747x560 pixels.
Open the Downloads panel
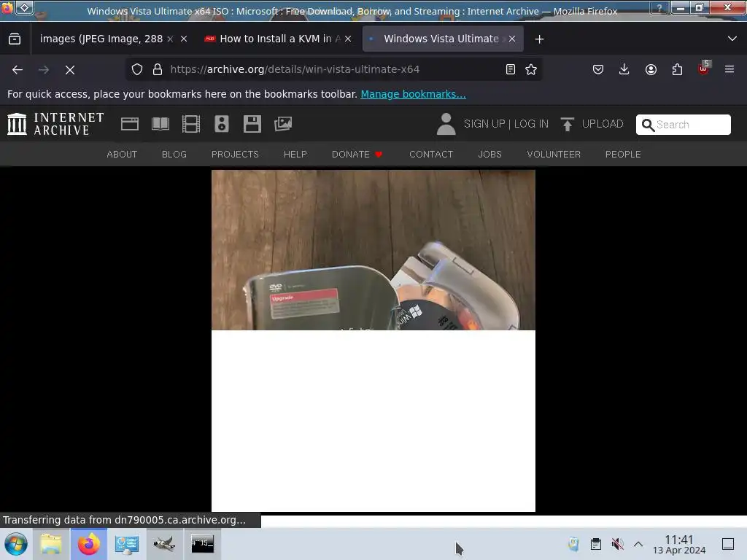click(624, 69)
